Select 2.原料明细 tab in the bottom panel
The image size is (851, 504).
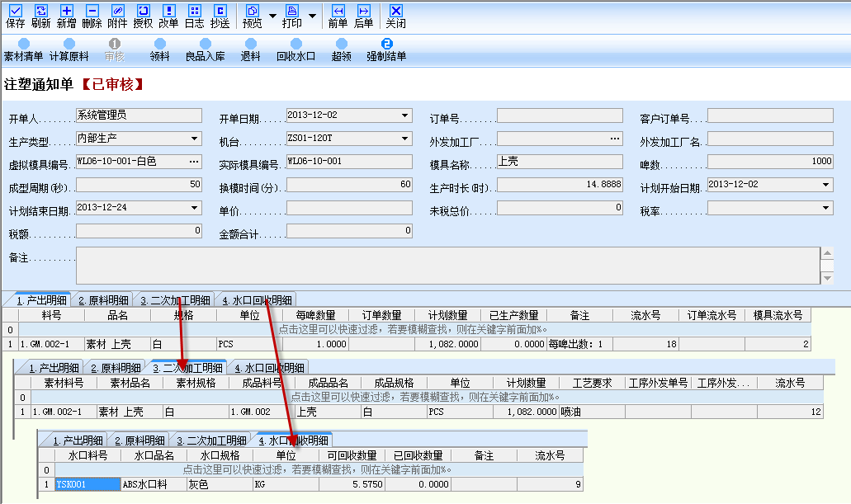139,440
